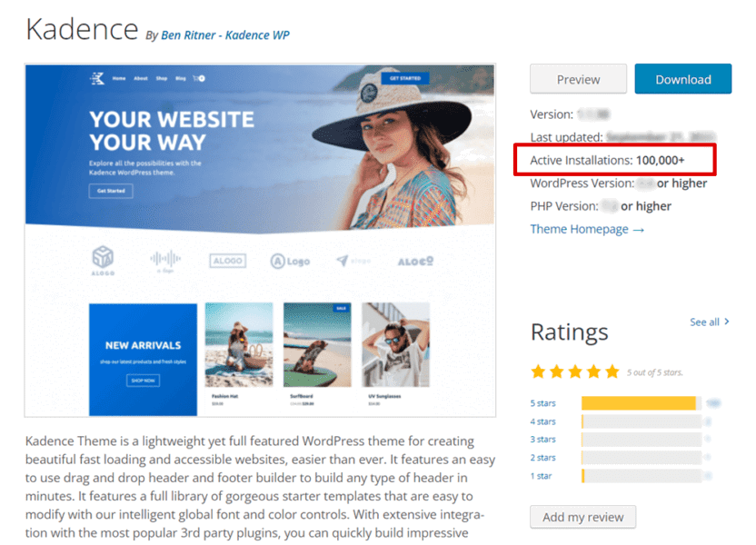
Task: Click the 3 stars rating bar
Action: click(x=642, y=440)
